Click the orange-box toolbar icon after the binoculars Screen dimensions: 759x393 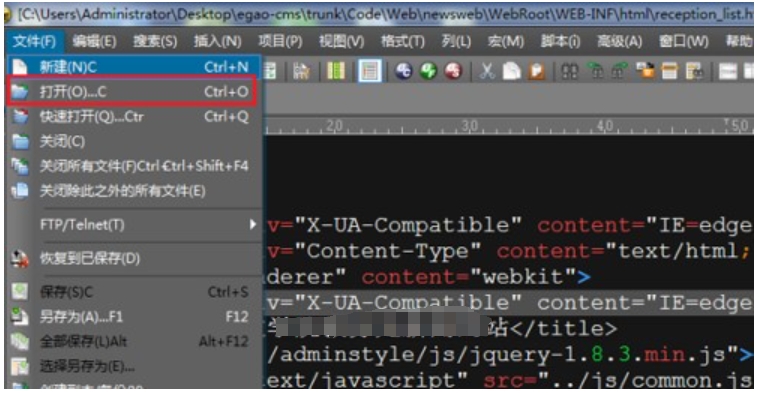pos(645,72)
